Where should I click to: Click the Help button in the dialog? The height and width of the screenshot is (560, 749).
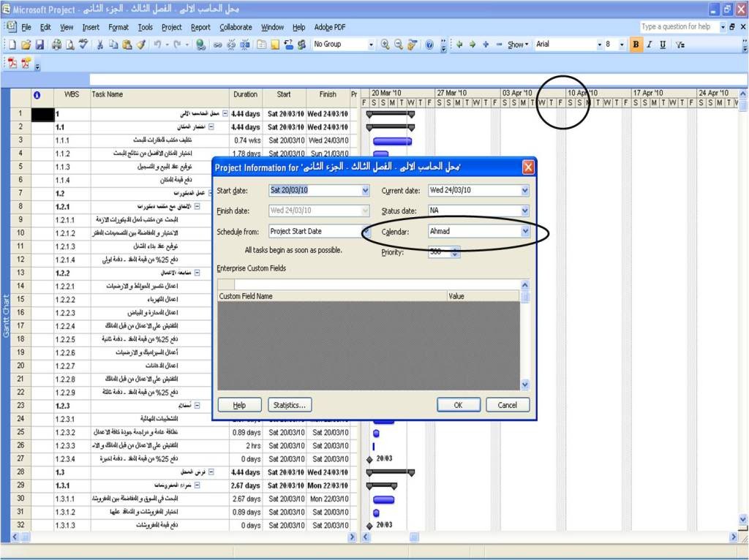[239, 405]
